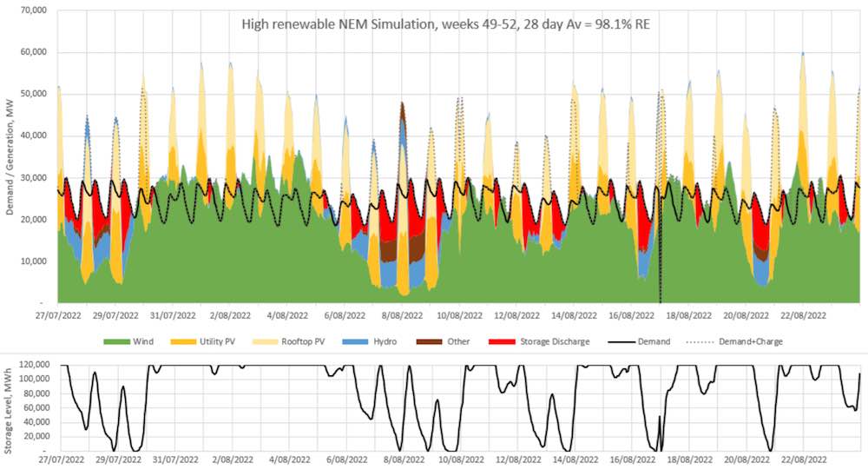Click 6/08/2022 on the upper chart axis
The image size is (868, 476).
pos(345,315)
